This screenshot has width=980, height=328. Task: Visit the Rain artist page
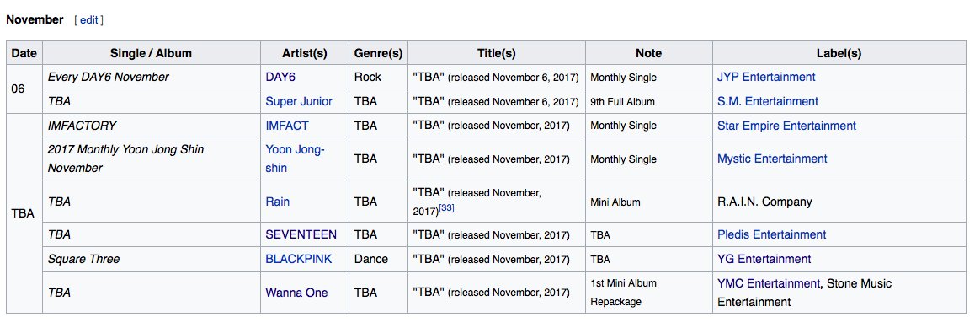pos(278,202)
